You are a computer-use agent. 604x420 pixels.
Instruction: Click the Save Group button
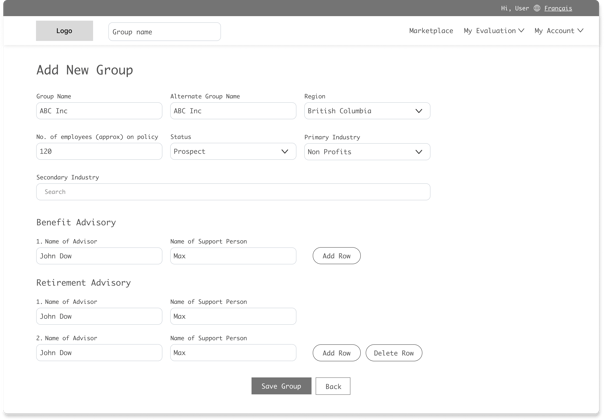click(x=281, y=386)
